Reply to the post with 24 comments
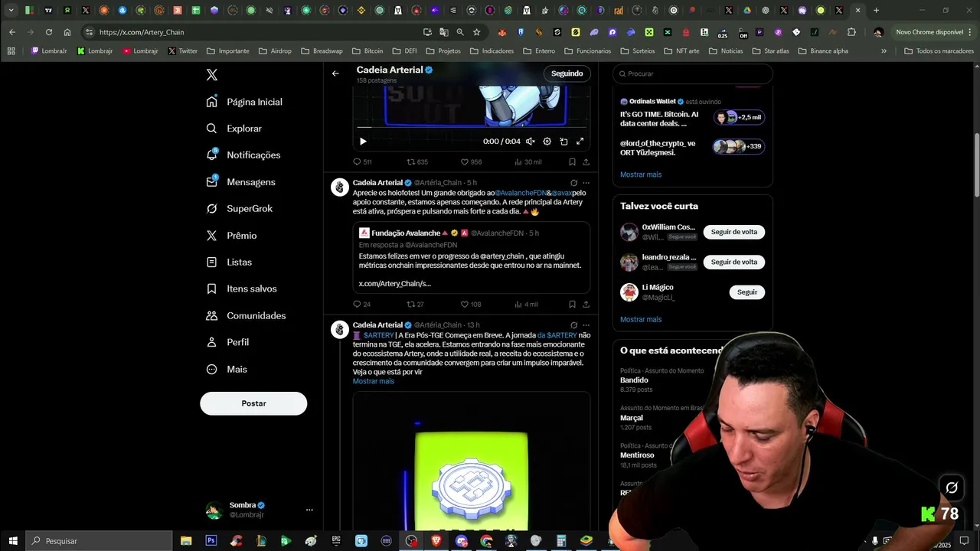This screenshot has width=980, height=551. [x=361, y=305]
